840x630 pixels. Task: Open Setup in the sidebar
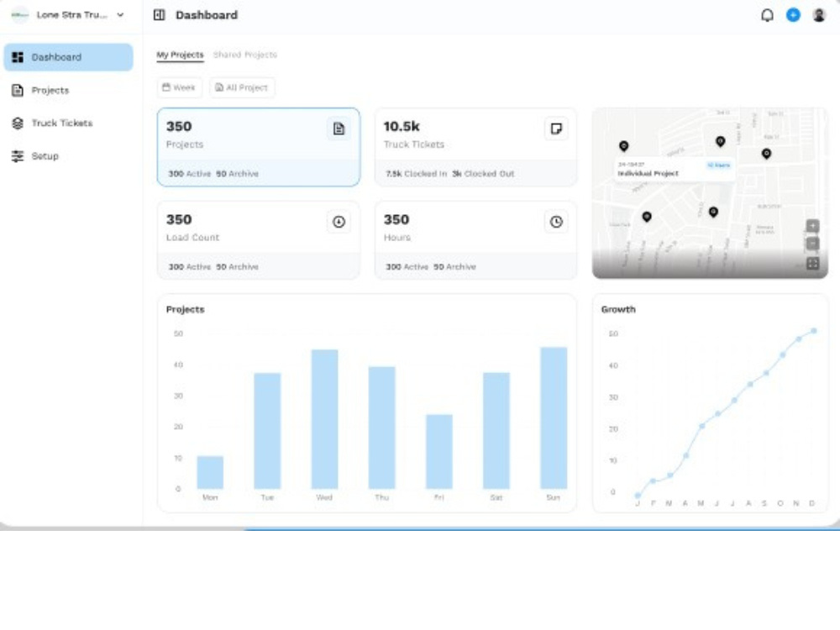tap(69, 156)
